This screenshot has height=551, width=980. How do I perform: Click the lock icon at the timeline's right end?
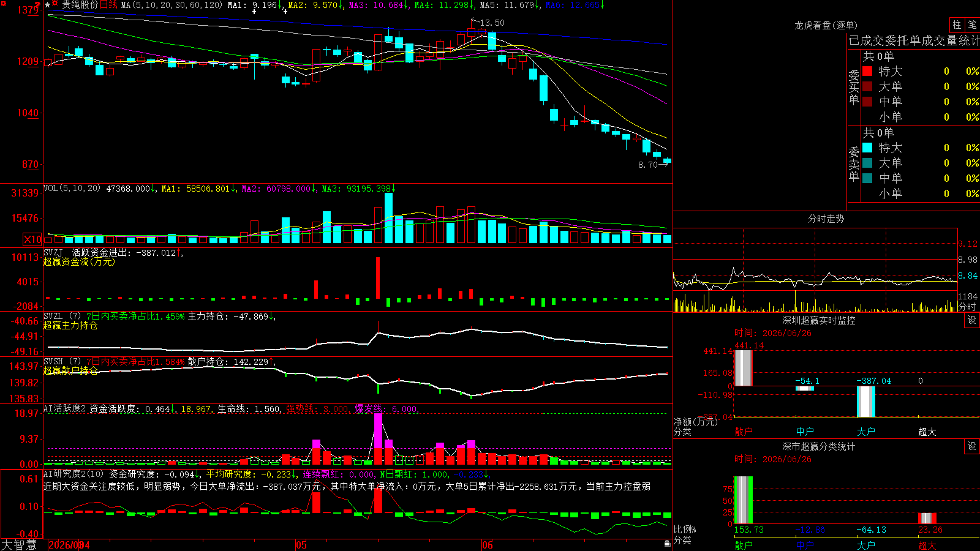[x=668, y=544]
